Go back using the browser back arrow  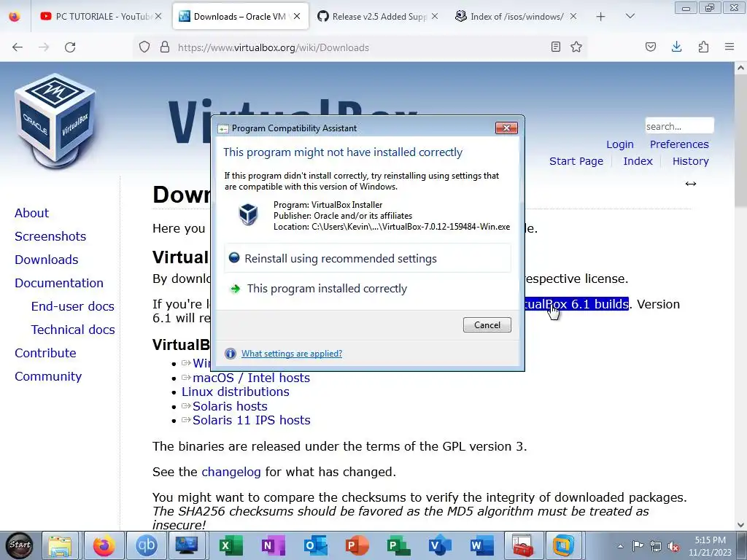click(18, 47)
